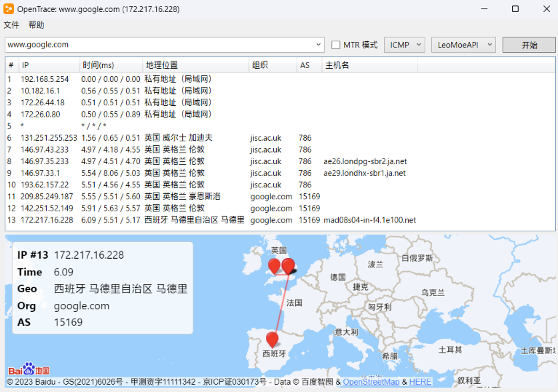
Task: Click the London map pin on the right
Action: pos(288,266)
